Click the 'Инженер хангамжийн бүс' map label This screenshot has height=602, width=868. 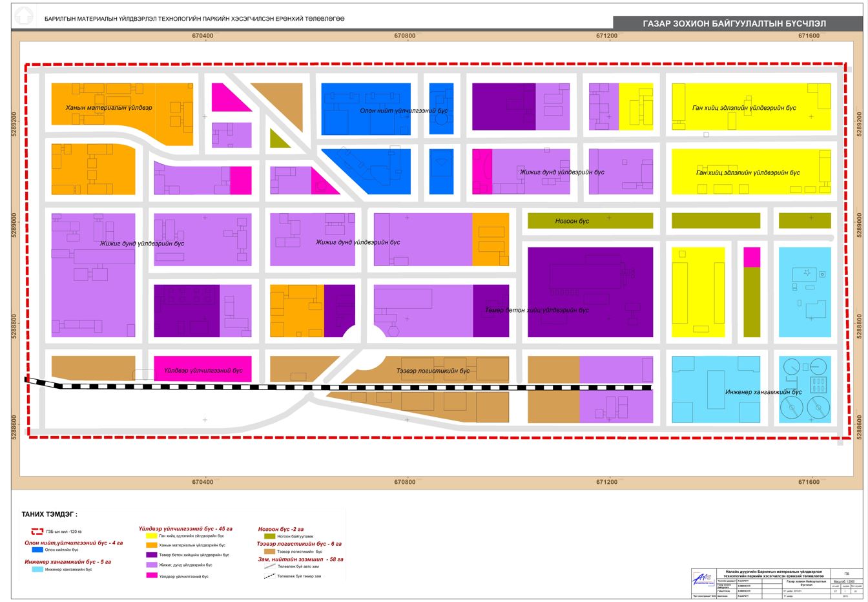(x=754, y=392)
